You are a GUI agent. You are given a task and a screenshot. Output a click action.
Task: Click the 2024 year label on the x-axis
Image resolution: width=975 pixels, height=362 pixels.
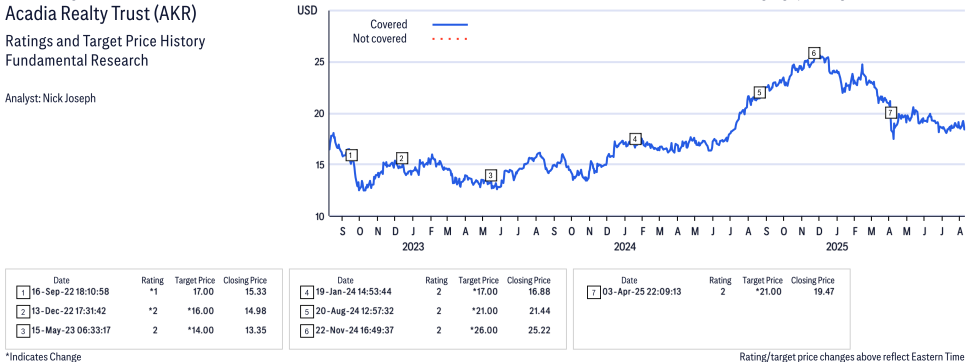(625, 247)
